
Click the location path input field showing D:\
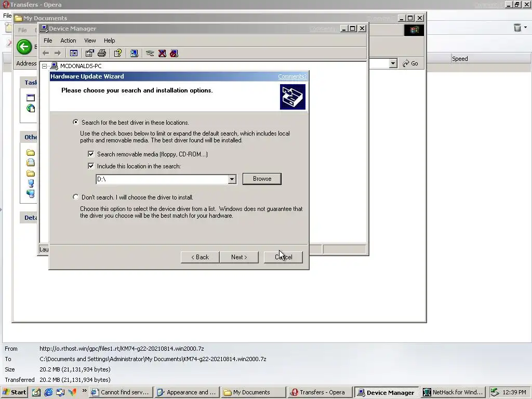coord(162,179)
